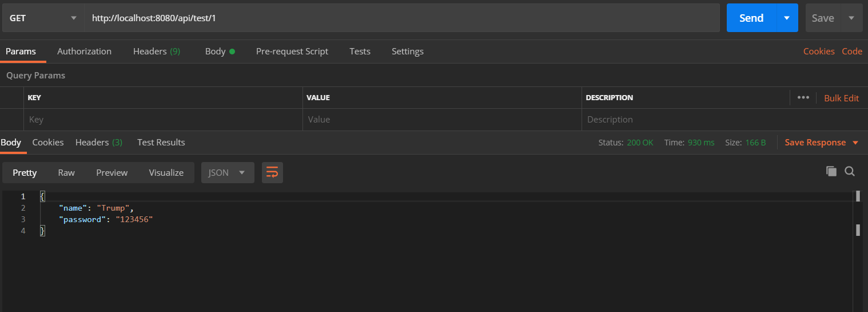
Task: Copy response body to clipboard icon
Action: 831,171
